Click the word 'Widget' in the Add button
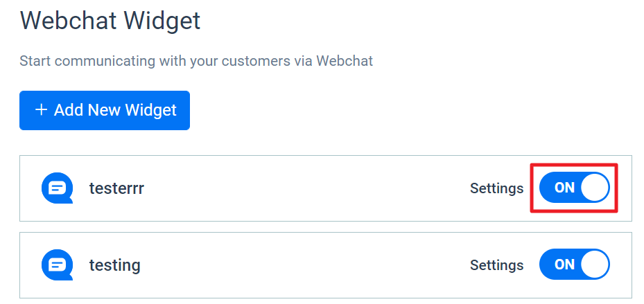644x304 pixels. [150, 110]
